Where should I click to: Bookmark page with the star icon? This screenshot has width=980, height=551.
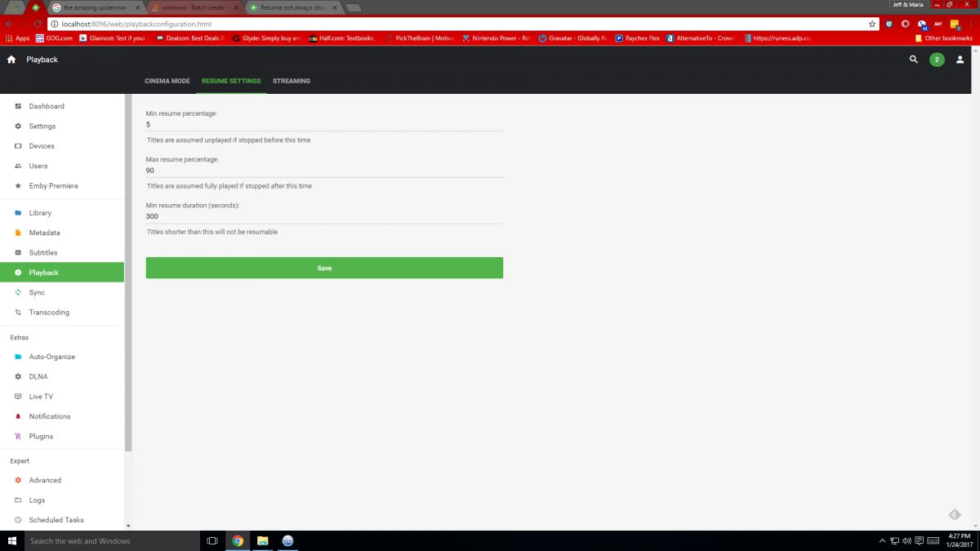pos(872,24)
